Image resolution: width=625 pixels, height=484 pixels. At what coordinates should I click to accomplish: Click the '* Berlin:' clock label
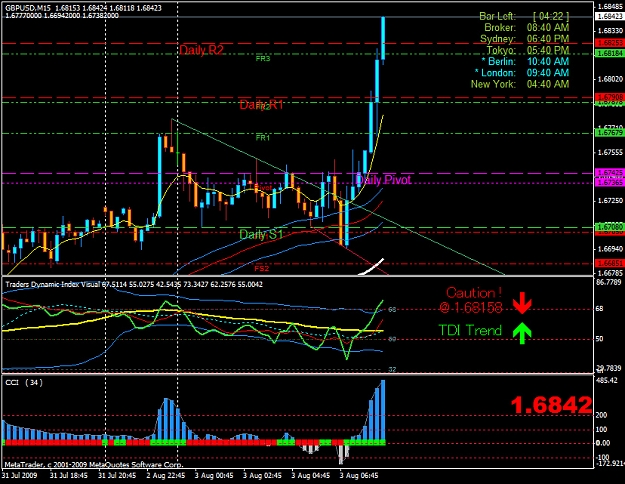tap(499, 61)
